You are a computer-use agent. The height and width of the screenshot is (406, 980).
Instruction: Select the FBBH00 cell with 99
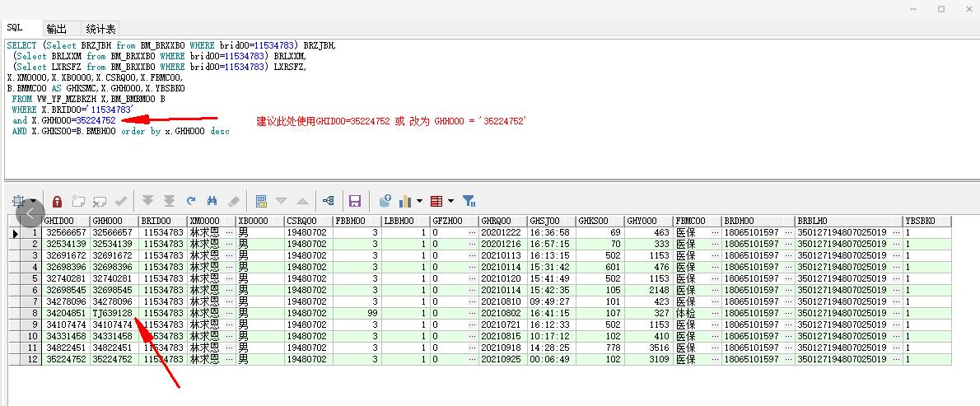click(357, 313)
